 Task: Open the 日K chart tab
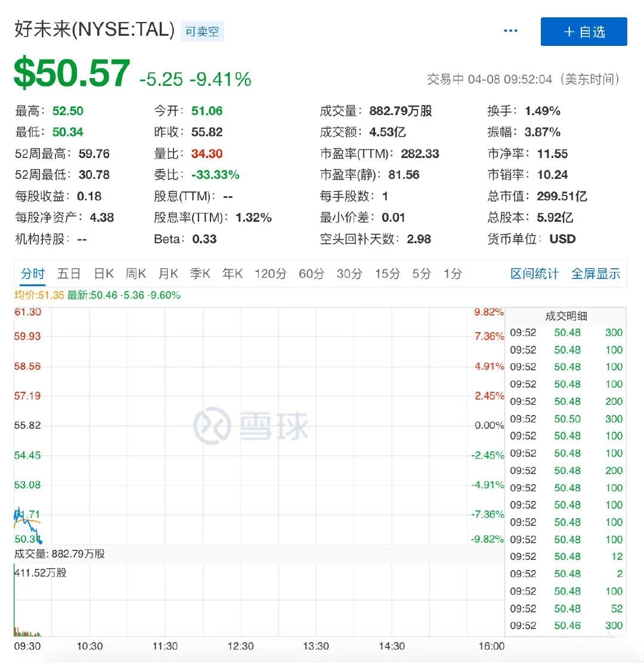pyautogui.click(x=104, y=274)
